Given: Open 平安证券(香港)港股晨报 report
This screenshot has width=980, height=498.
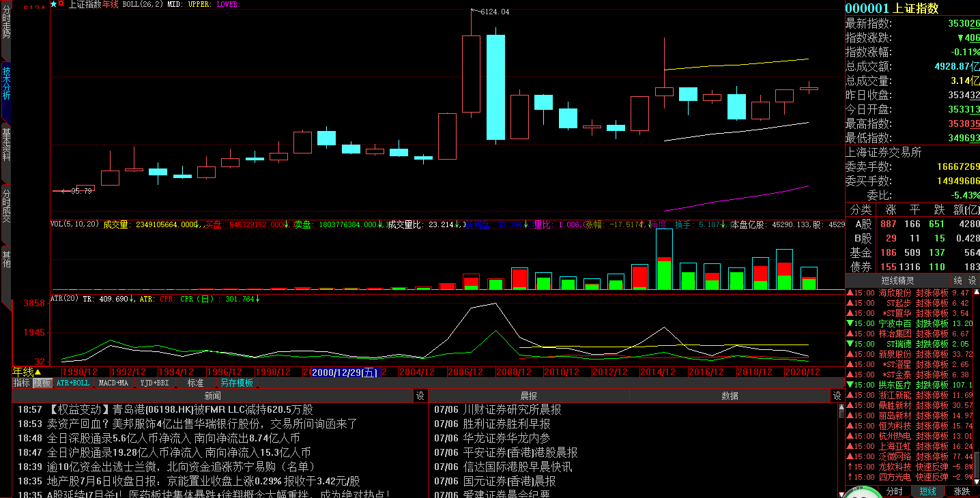Looking at the screenshot, I should click(x=506, y=453).
